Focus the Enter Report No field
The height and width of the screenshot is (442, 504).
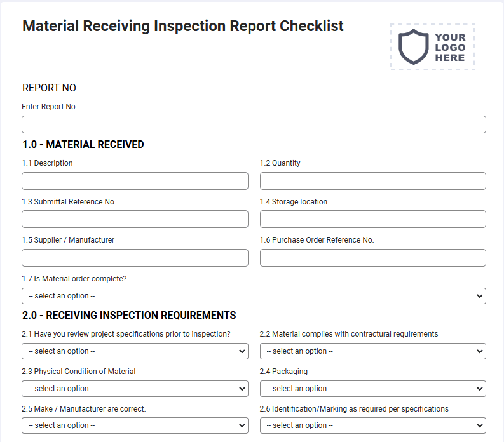(x=254, y=124)
